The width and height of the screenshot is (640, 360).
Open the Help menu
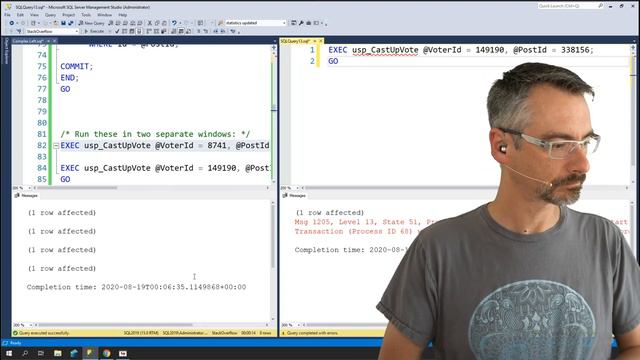[x=122, y=15]
